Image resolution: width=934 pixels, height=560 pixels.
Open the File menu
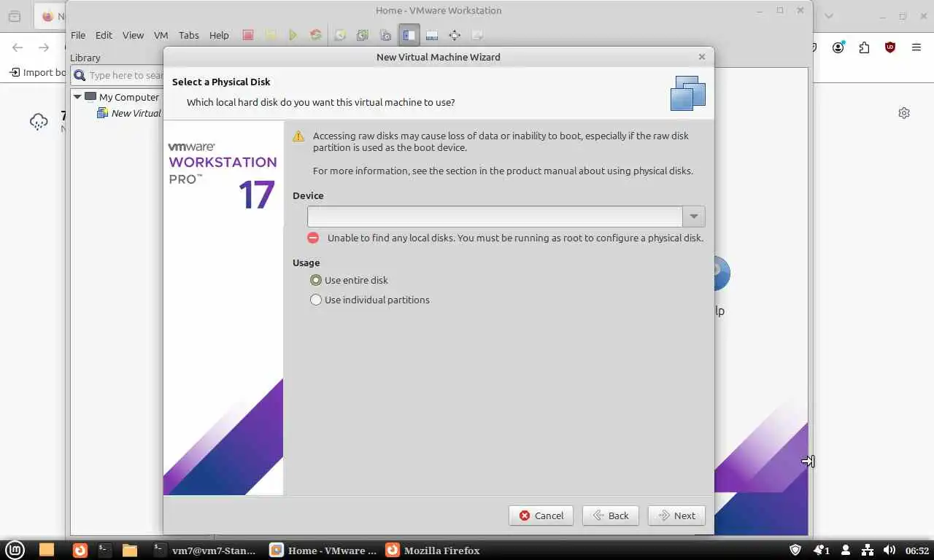pos(78,35)
